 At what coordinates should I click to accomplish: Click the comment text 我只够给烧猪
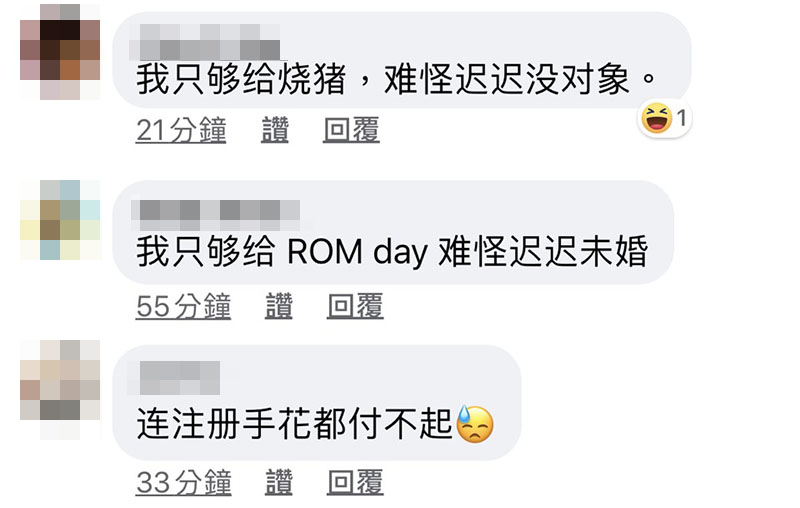click(241, 80)
